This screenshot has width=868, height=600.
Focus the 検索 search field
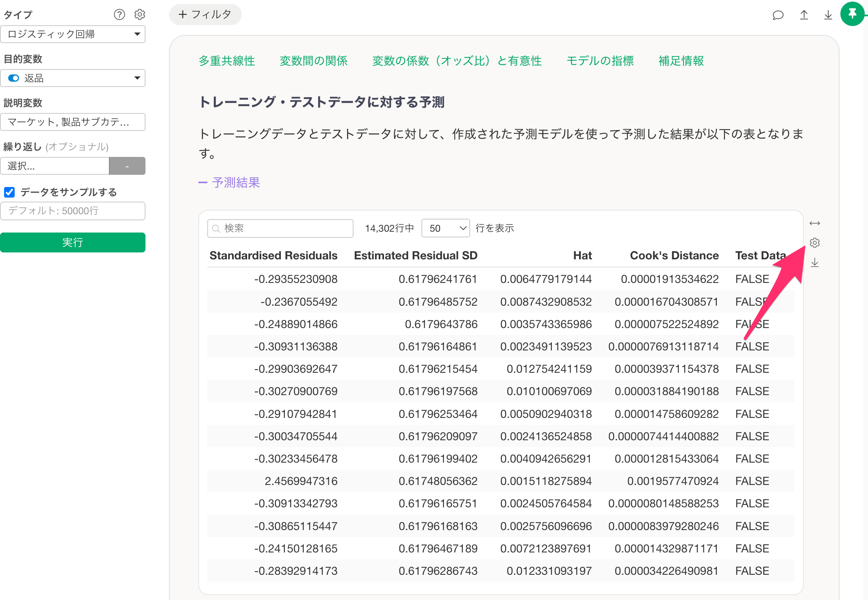[280, 228]
